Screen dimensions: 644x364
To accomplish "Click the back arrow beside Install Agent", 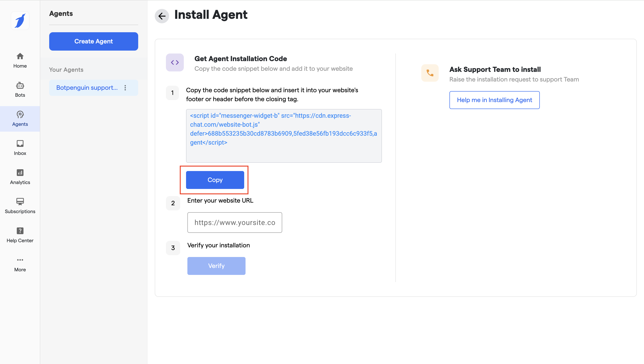I will pos(162,16).
